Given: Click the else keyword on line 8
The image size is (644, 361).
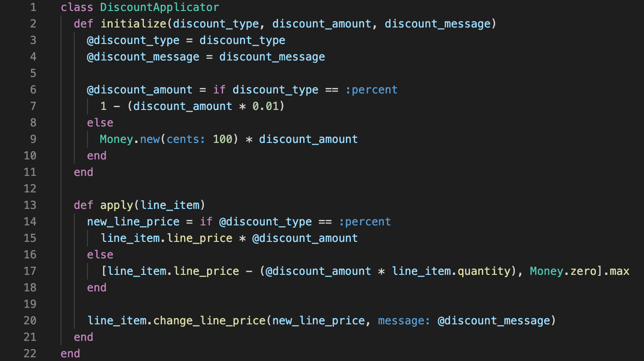Looking at the screenshot, I should pyautogui.click(x=100, y=123).
